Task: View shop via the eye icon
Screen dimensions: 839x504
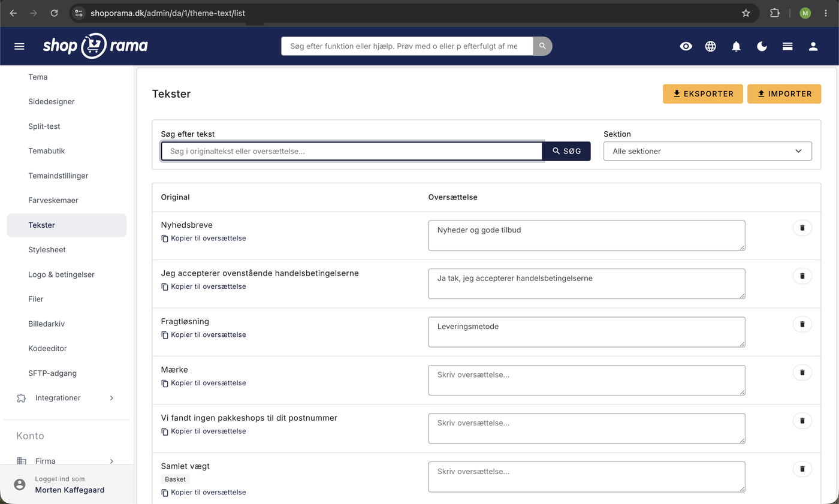Action: click(686, 46)
